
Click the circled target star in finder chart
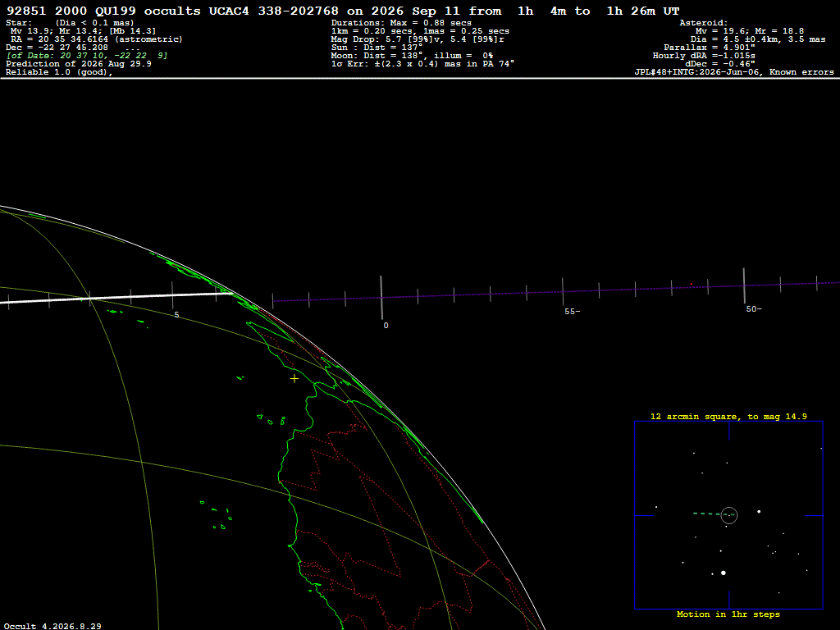(x=729, y=515)
